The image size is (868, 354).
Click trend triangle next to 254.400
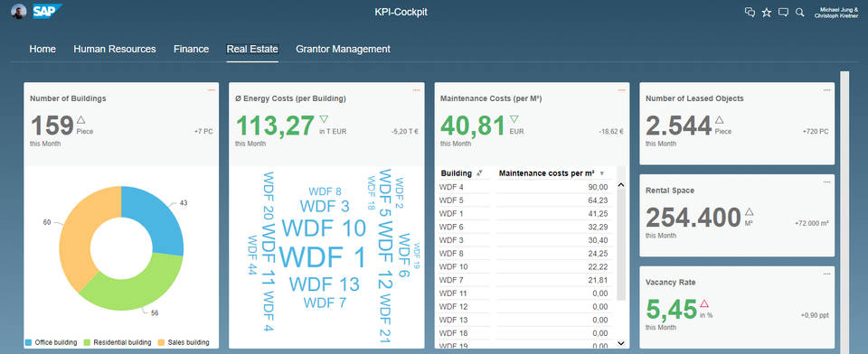click(750, 211)
